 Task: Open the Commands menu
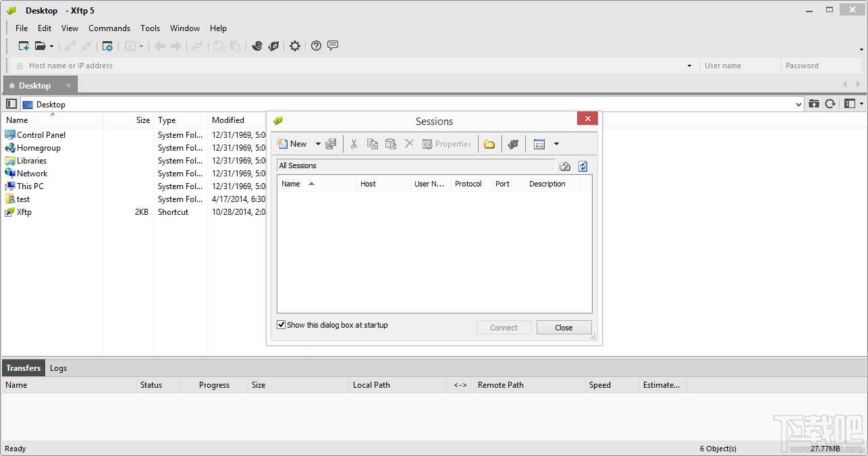click(x=109, y=28)
